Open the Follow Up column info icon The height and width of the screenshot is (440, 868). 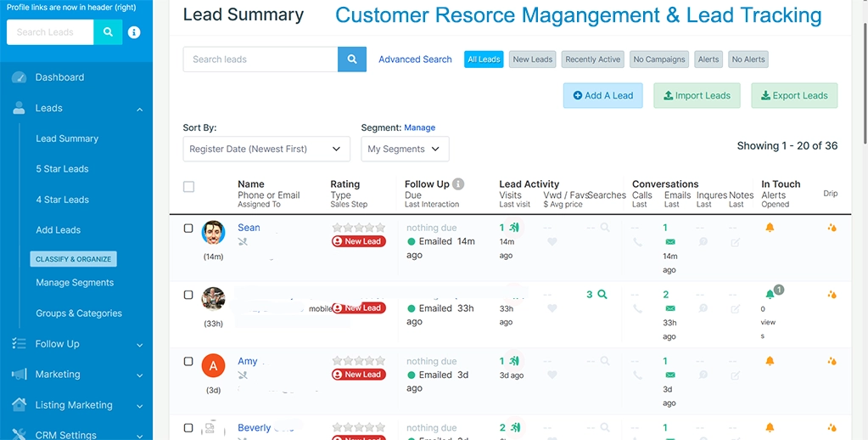(x=458, y=184)
